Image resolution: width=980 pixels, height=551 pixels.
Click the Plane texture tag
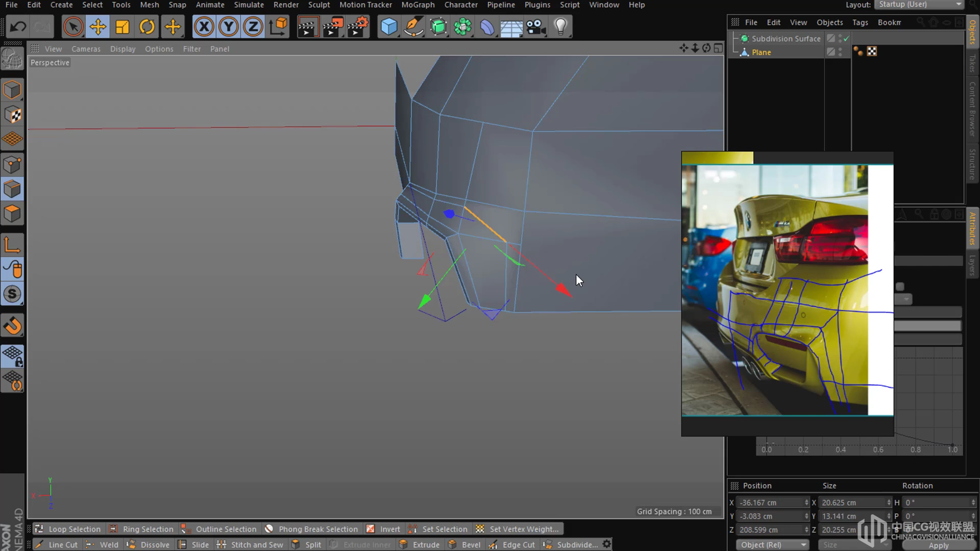(x=872, y=52)
